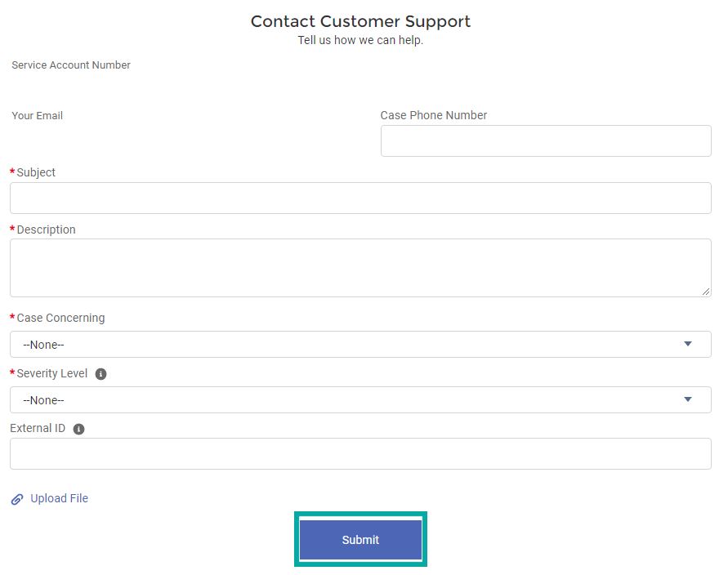728x575 pixels.
Task: Click the Description box resize handle
Action: 705,291
